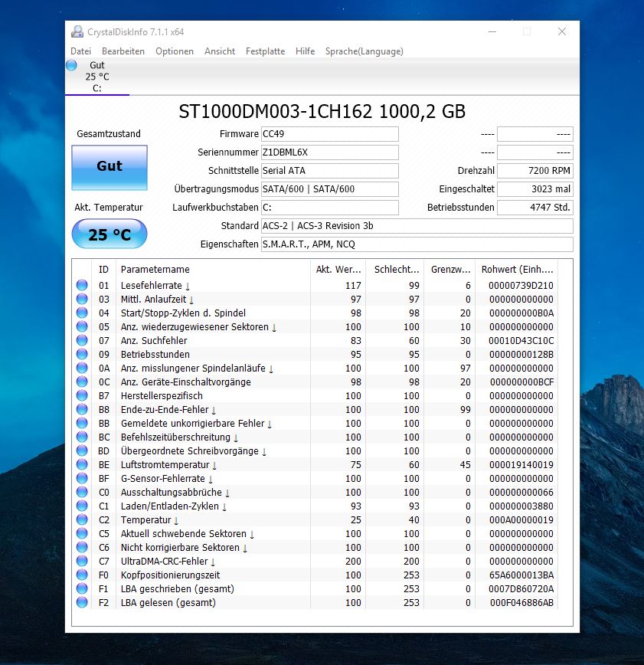Open the Sprache(Language) menu
This screenshot has height=665, width=644.
tap(364, 51)
